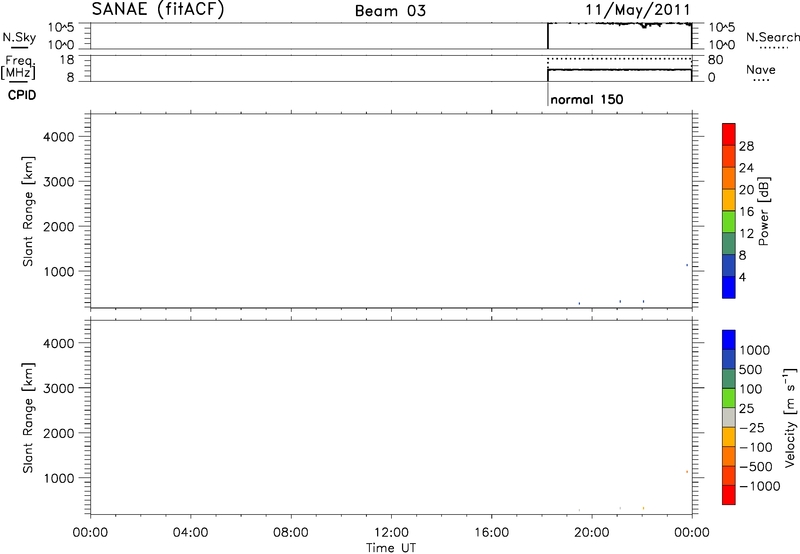The height and width of the screenshot is (554, 800).
Task: Select the "4000" tick on the power panel
Action: [x=59, y=137]
